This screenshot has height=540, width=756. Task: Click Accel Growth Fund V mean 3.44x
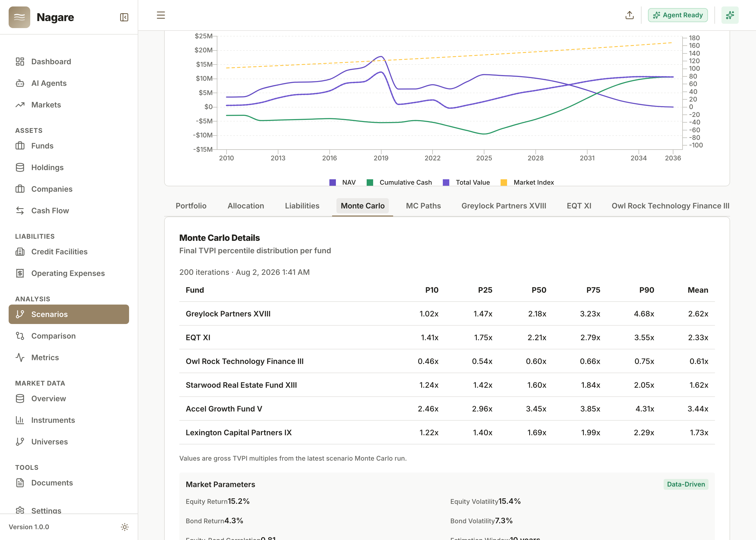pyautogui.click(x=698, y=409)
